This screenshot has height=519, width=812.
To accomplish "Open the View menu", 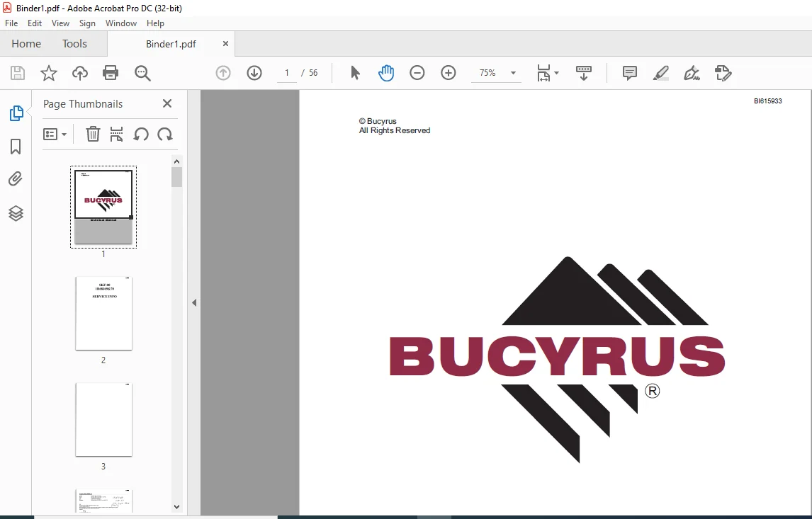I will (x=61, y=23).
